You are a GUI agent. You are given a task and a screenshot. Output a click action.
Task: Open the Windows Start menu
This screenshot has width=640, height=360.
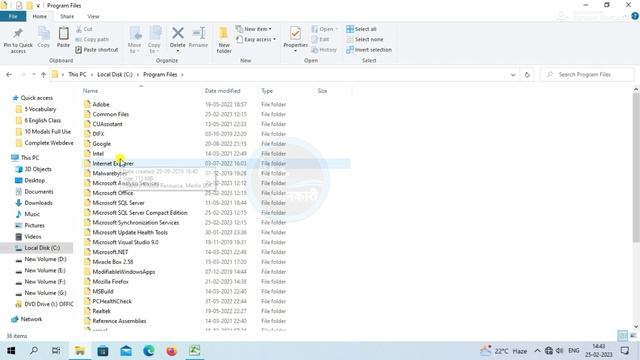coord(11,351)
